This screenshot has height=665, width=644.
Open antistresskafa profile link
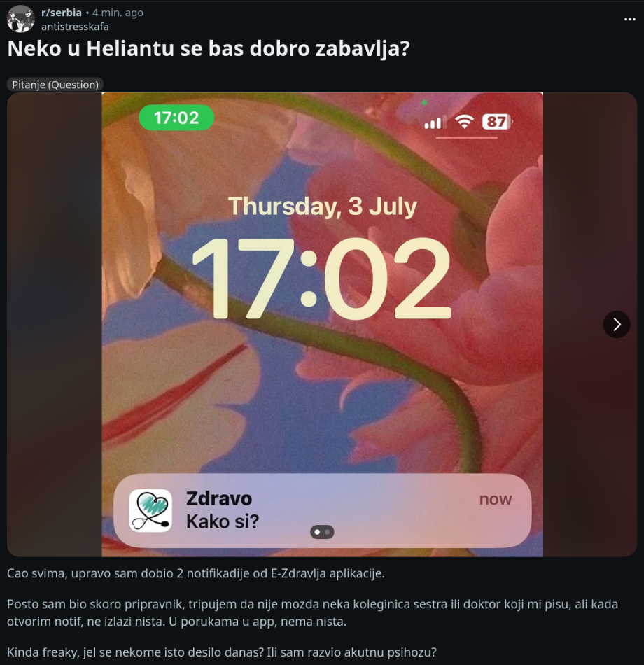click(75, 27)
